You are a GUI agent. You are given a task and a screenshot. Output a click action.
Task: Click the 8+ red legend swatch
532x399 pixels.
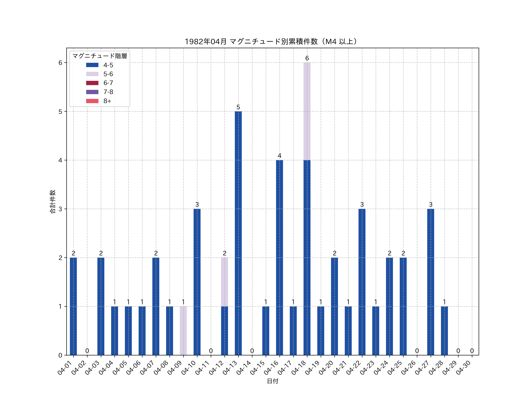click(x=92, y=101)
